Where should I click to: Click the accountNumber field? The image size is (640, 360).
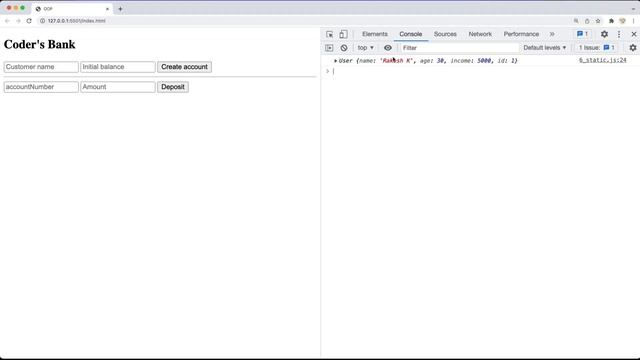pyautogui.click(x=41, y=87)
